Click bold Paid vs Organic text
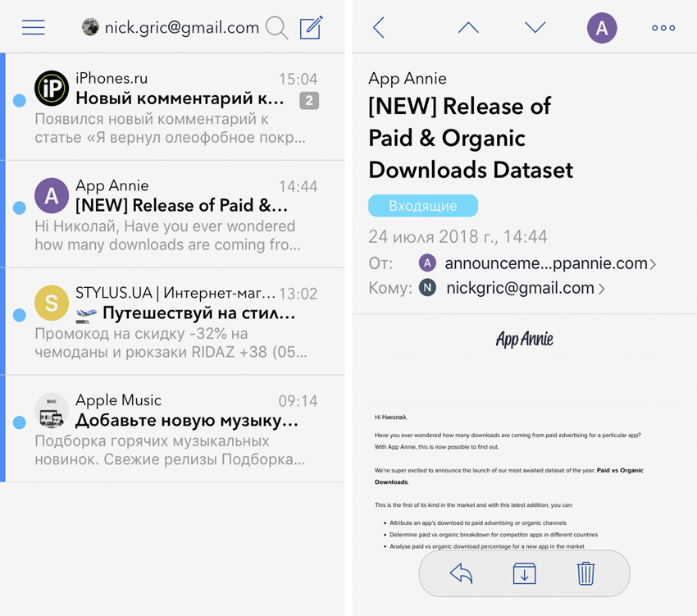This screenshot has height=616, width=697. (620, 470)
